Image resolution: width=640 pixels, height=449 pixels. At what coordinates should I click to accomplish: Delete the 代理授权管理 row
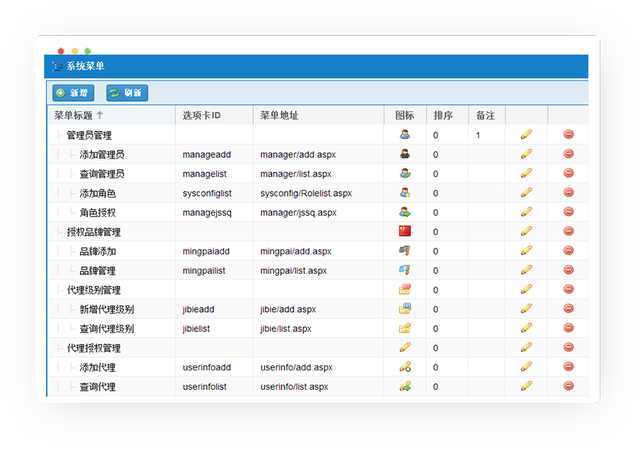coord(568,347)
